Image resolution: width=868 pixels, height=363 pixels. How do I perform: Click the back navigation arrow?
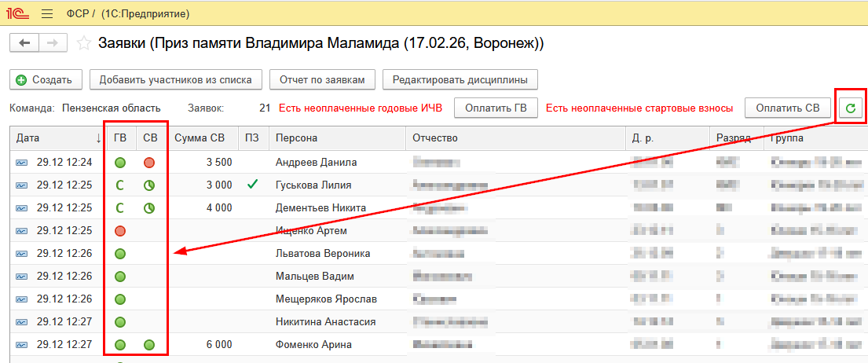tap(24, 43)
